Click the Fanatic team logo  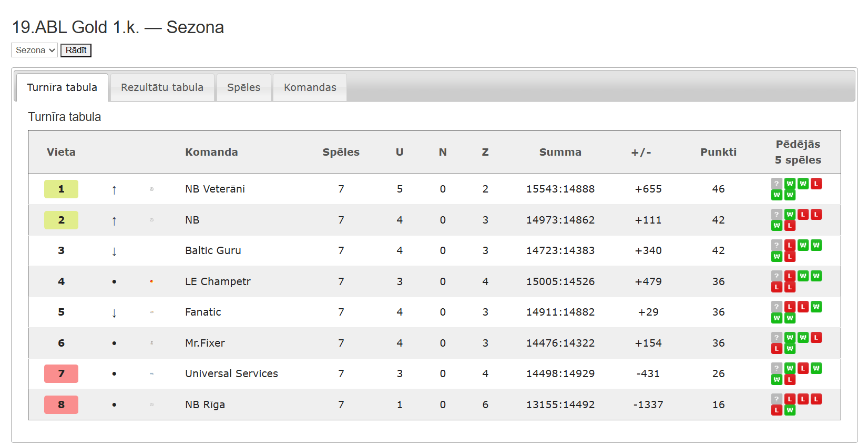tap(151, 312)
